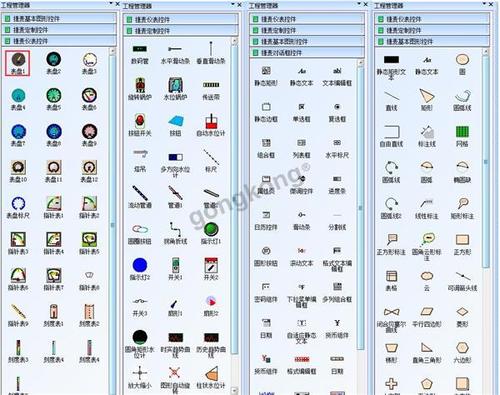500x395 pixels.
Task: Expand 佳表定制控件 header above the 表盘 gauges
Action: (59, 30)
